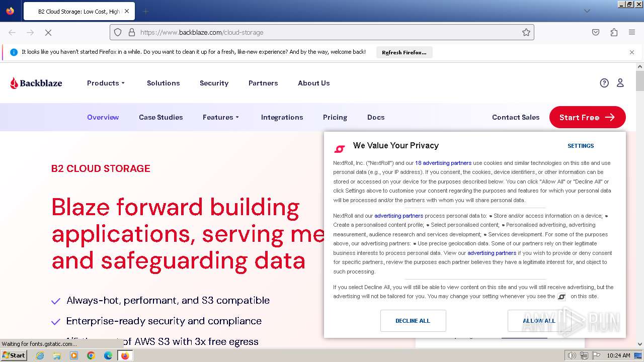Screen dimensions: 644x362
Task: Click the volume speaker tray icon
Action: point(572,355)
